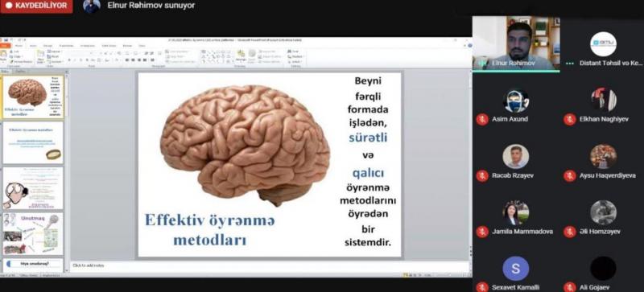Click the purple S avatar of Sexavet Kamalli
This screenshot has width=644, height=292.
click(515, 269)
